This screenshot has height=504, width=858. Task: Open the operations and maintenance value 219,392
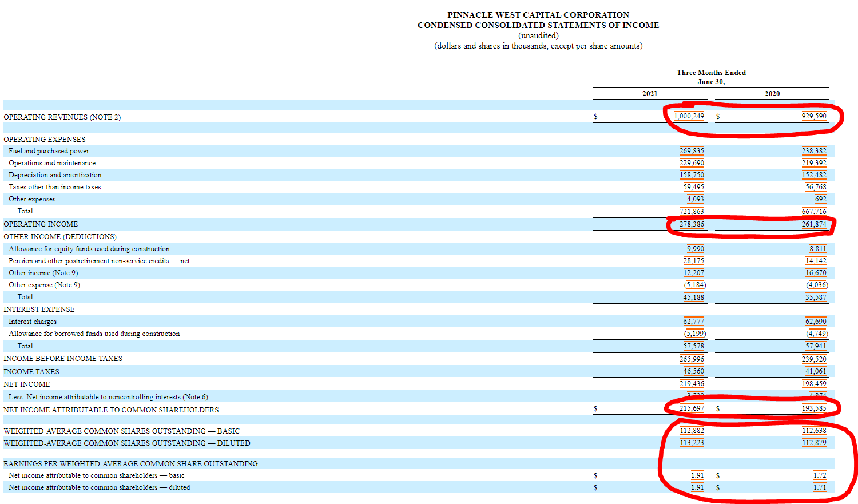pos(814,163)
